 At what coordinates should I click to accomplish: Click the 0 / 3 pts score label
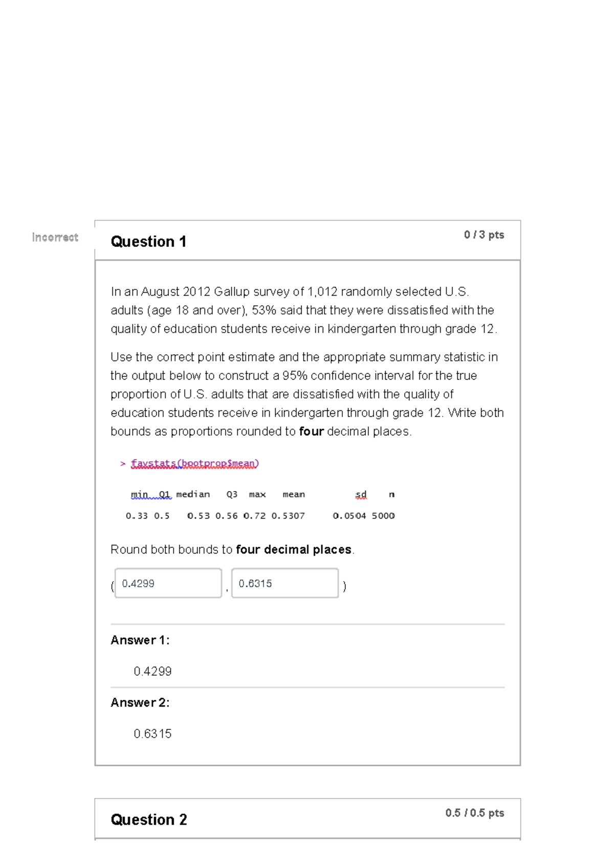click(484, 235)
